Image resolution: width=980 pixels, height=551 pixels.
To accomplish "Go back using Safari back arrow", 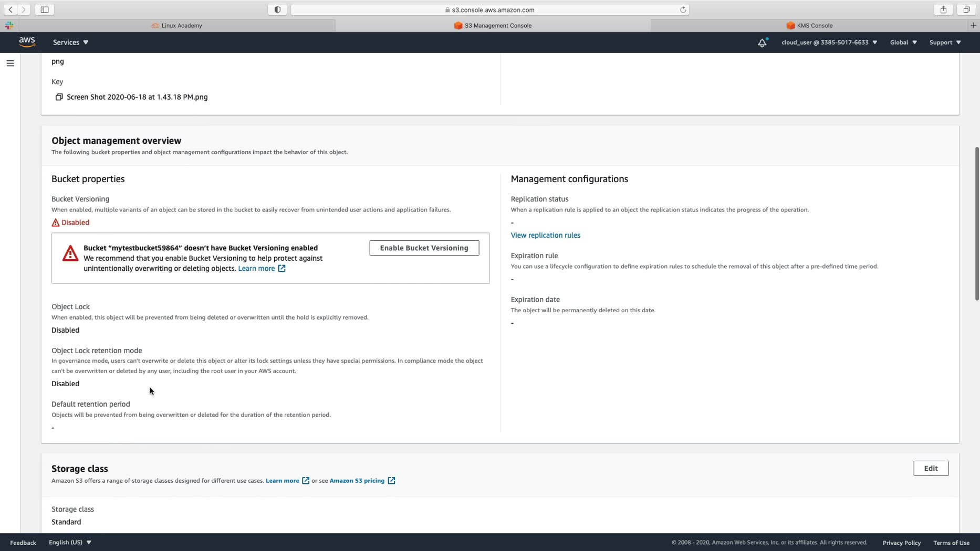I will tap(11, 9).
